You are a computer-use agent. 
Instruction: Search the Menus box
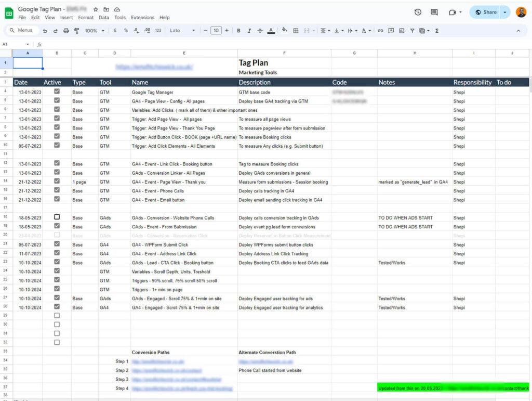[x=22, y=31]
